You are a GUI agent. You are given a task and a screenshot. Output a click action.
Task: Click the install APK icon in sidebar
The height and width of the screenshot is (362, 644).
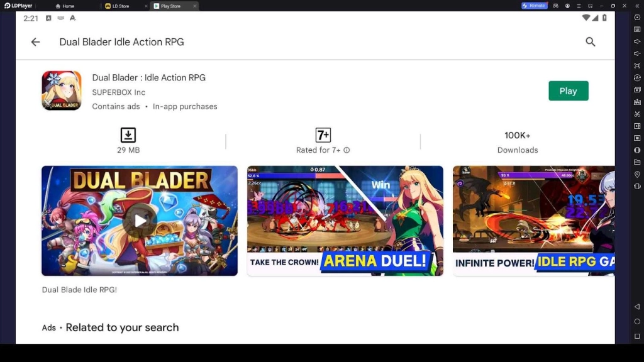pos(637,102)
